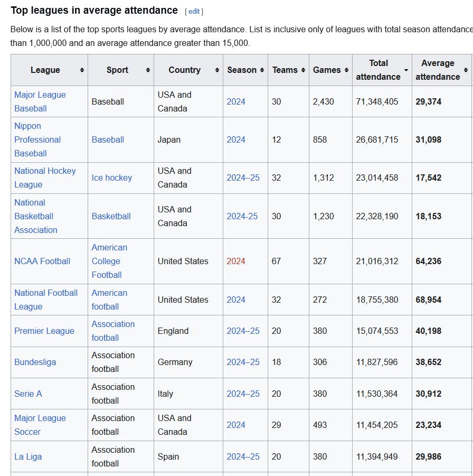
Task: Select England country cell
Action: (188, 331)
